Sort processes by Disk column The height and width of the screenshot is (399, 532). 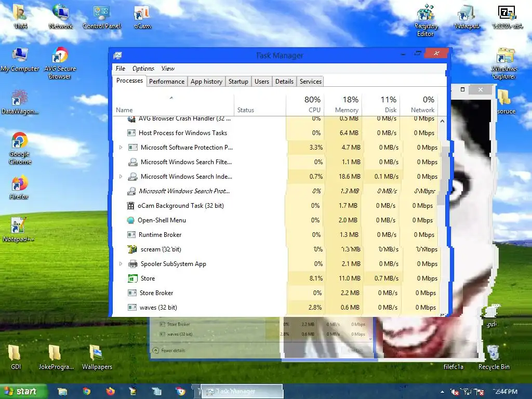(x=381, y=105)
